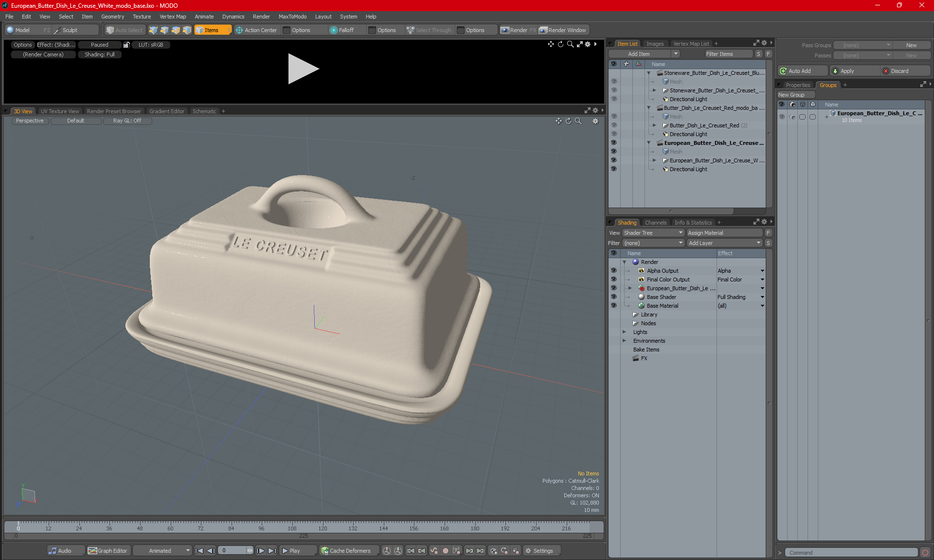934x560 pixels.
Task: Open the 3D viewport gear settings
Action: click(x=595, y=121)
